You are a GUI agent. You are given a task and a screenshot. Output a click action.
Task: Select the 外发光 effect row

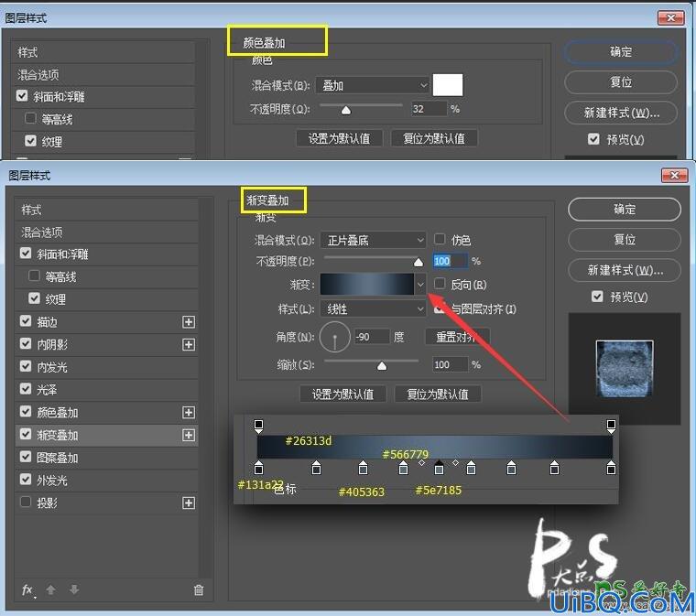pyautogui.click(x=106, y=481)
